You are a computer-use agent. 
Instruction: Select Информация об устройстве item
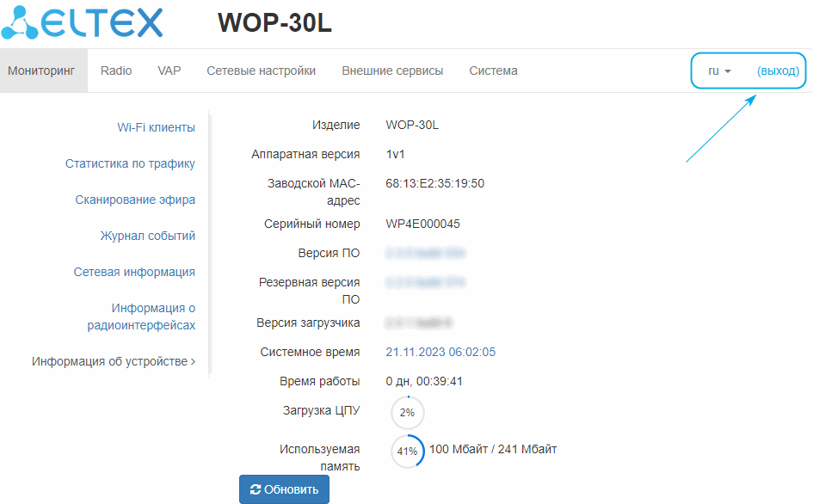114,361
